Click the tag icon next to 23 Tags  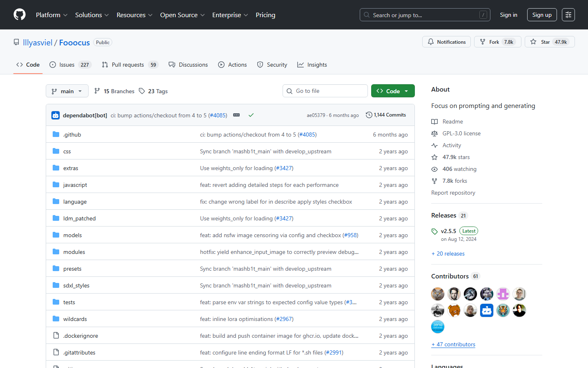click(x=142, y=91)
